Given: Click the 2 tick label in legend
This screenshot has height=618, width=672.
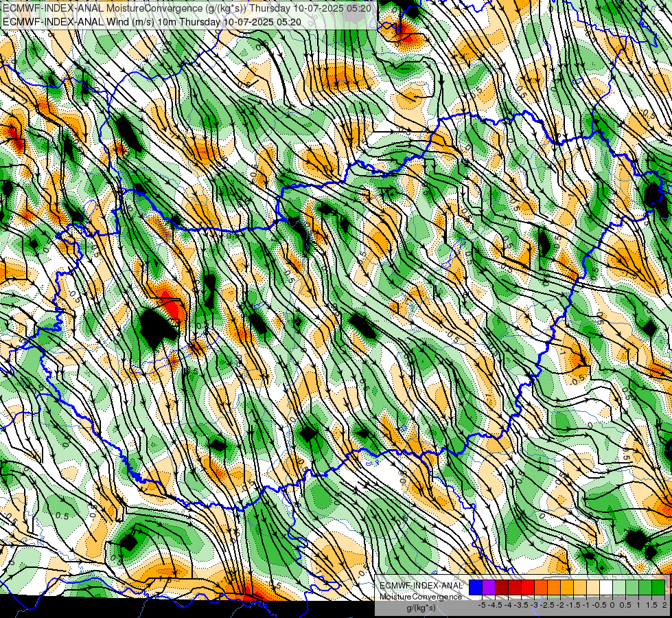Looking at the screenshot, I should tap(664, 605).
